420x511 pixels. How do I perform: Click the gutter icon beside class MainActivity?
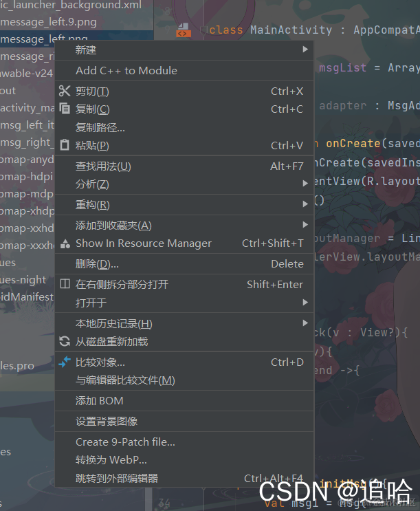point(183,30)
